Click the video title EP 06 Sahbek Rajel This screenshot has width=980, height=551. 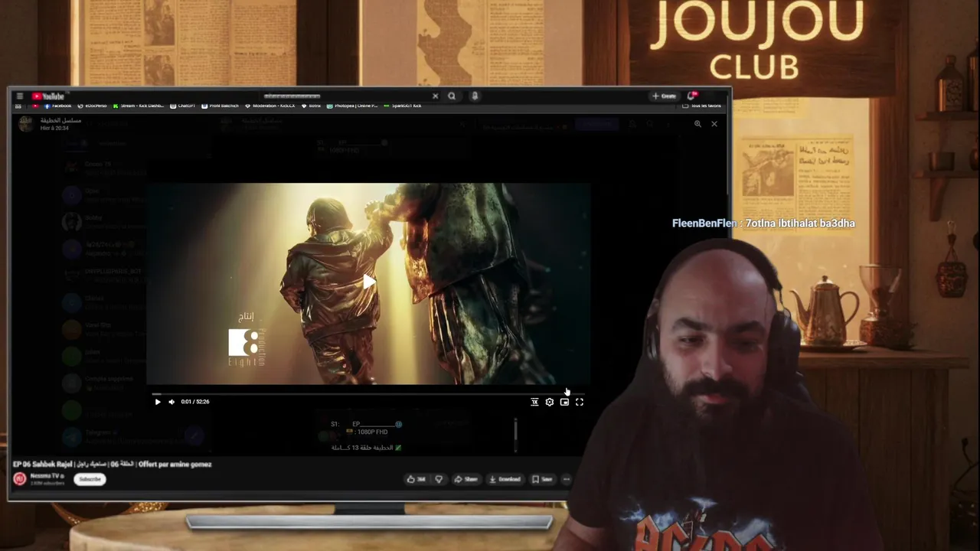pyautogui.click(x=113, y=464)
